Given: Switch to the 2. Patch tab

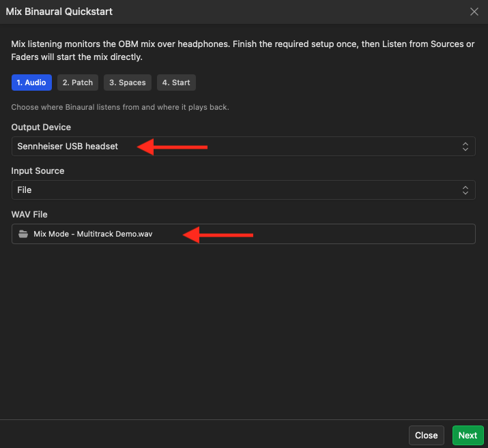Looking at the screenshot, I should 78,83.
